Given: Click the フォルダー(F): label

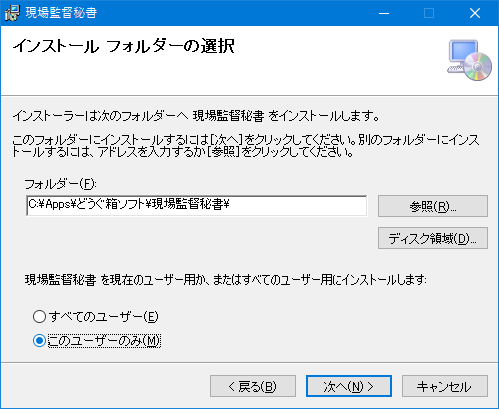Looking at the screenshot, I should (x=61, y=184).
